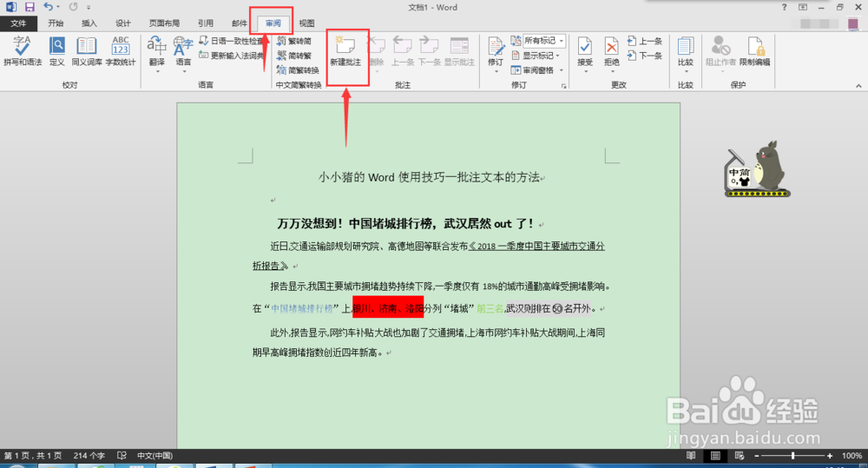The width and height of the screenshot is (868, 468).
Task: Click the blue 中国堵城排行榜 text
Action: [x=302, y=308]
